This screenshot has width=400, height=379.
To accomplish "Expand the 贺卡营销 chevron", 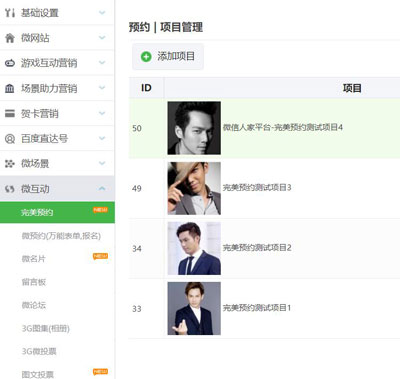I will point(102,113).
